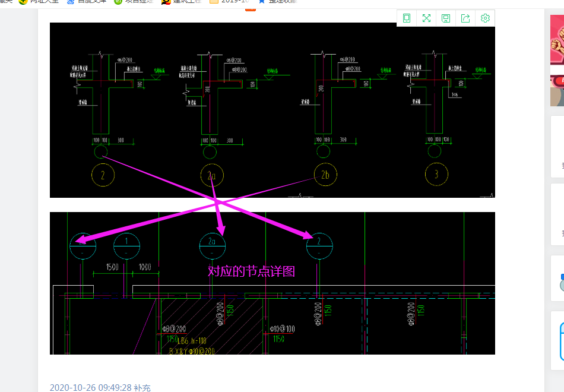Image resolution: width=564 pixels, height=392 pixels.
Task: Click the red advertisement image on right sidebar
Action: (x=557, y=61)
